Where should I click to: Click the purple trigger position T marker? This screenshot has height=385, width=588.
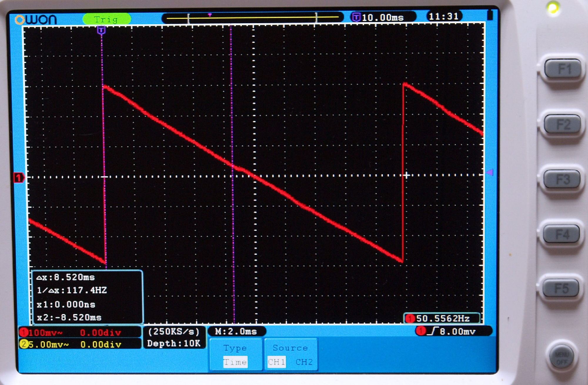101,30
